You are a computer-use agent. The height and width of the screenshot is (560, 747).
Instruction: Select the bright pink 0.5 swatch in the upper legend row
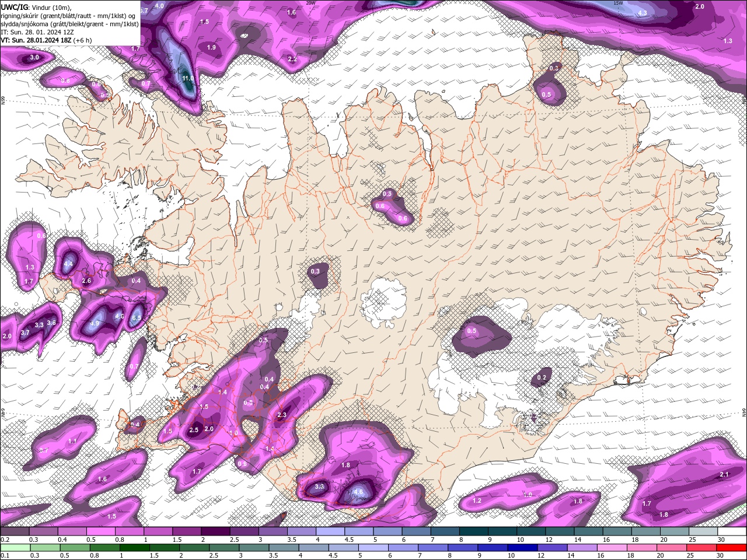click(x=100, y=531)
